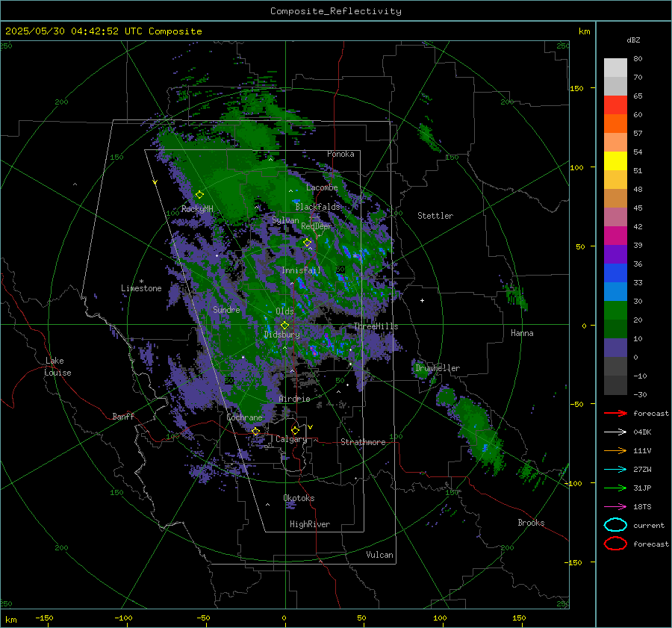Viewport: 672px width, 628px height.
Task: Click the Cochrane label
Action: [244, 417]
